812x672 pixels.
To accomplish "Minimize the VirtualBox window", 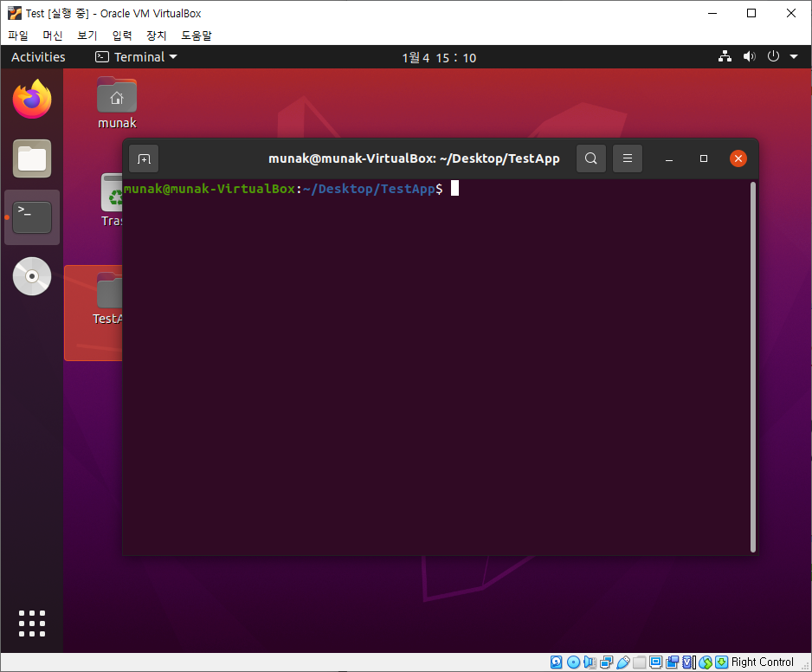I will pos(712,13).
